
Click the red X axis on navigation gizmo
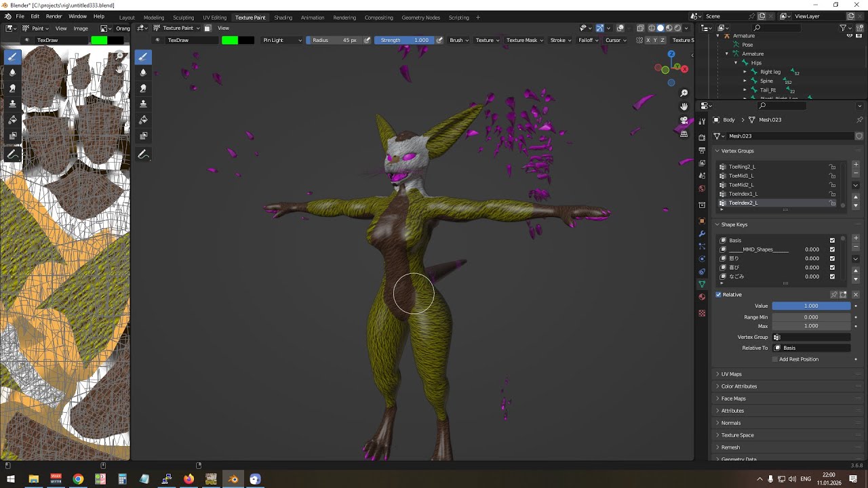[x=684, y=69]
